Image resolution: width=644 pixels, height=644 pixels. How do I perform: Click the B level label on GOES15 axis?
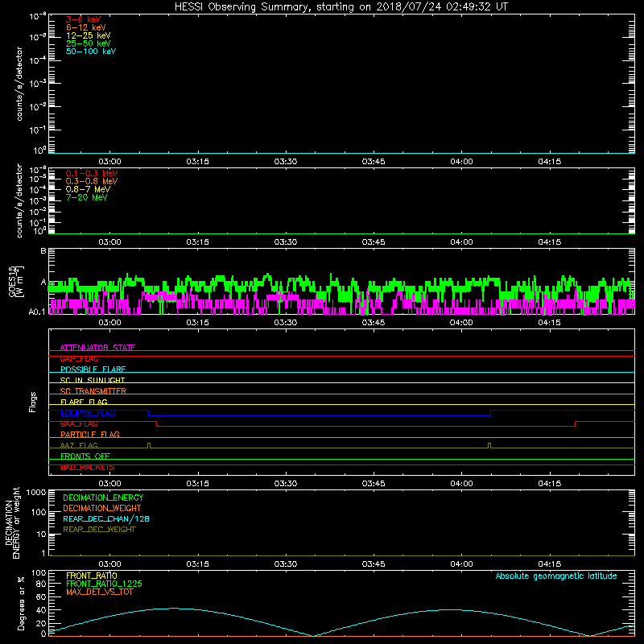click(x=43, y=251)
